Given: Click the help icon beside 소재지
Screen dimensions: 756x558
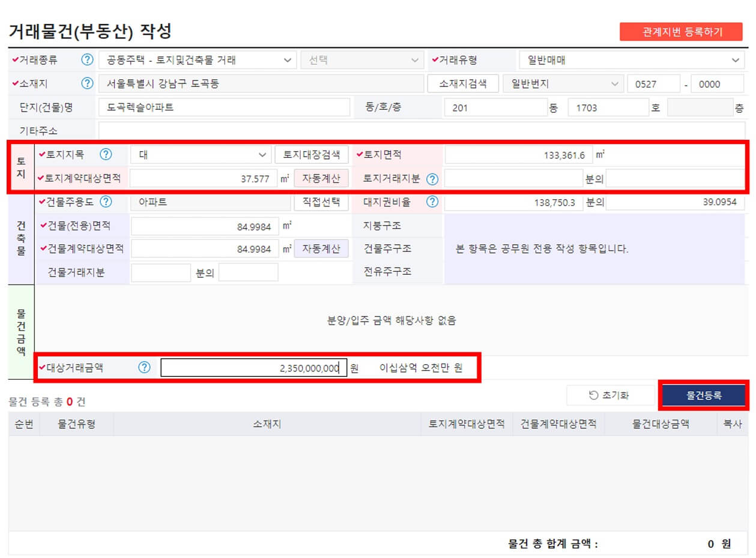Looking at the screenshot, I should click(88, 83).
